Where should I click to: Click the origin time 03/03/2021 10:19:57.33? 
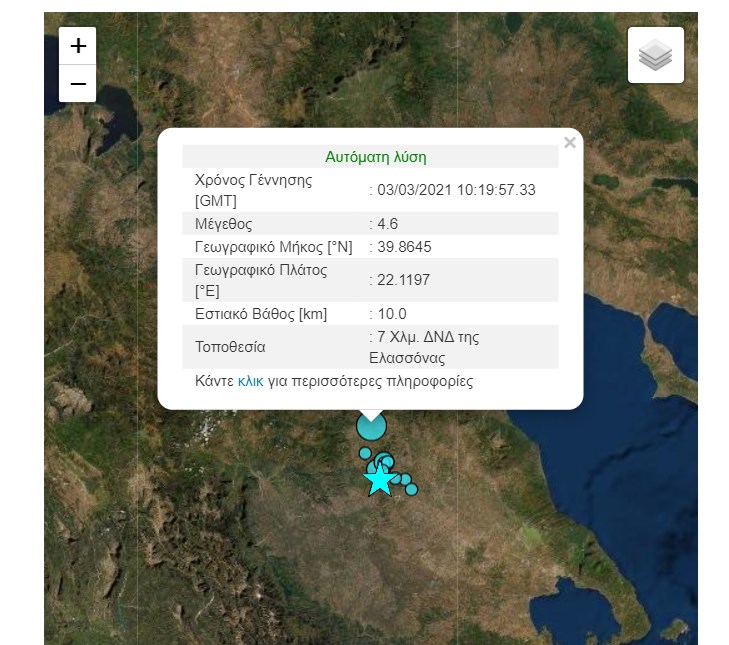(455, 190)
